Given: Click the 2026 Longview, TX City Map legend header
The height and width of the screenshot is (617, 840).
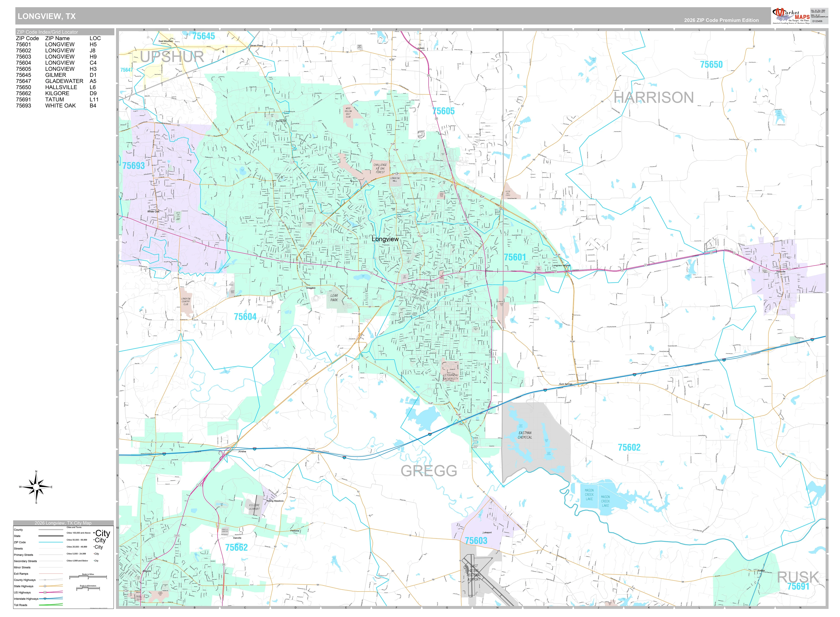Looking at the screenshot, I should pyautogui.click(x=63, y=523).
